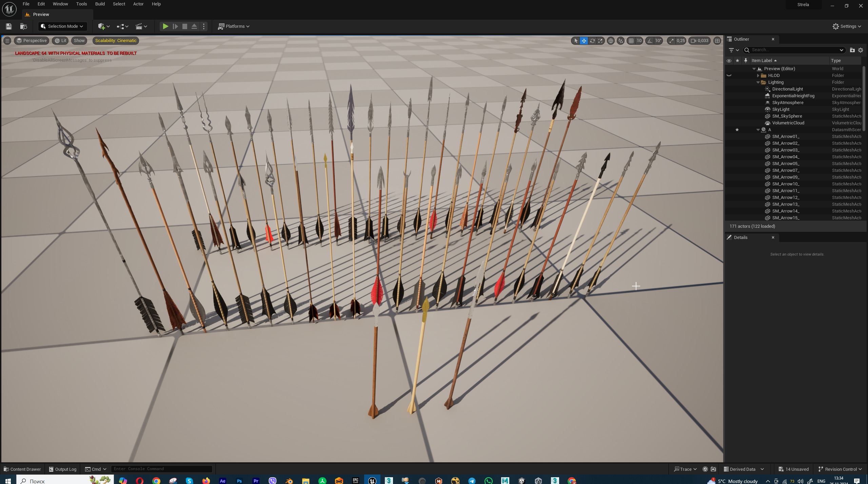The width and height of the screenshot is (868, 484).
Task: Open the Actor menu
Action: [x=138, y=4]
